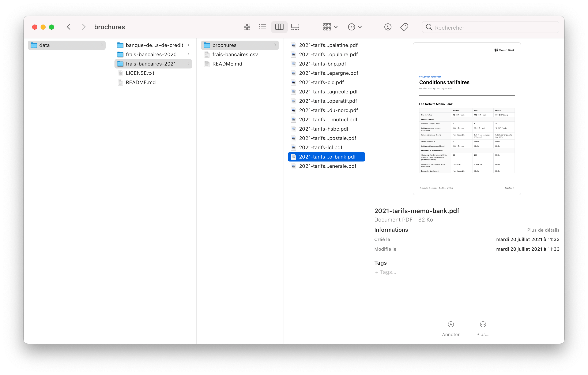
Task: Select the column view button
Action: point(279,27)
